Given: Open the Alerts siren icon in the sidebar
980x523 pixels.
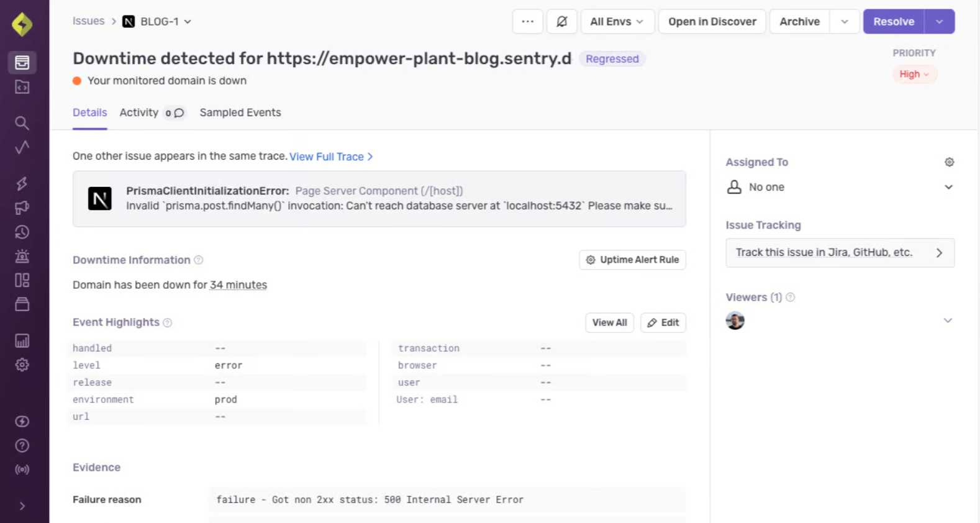Looking at the screenshot, I should tap(22, 256).
